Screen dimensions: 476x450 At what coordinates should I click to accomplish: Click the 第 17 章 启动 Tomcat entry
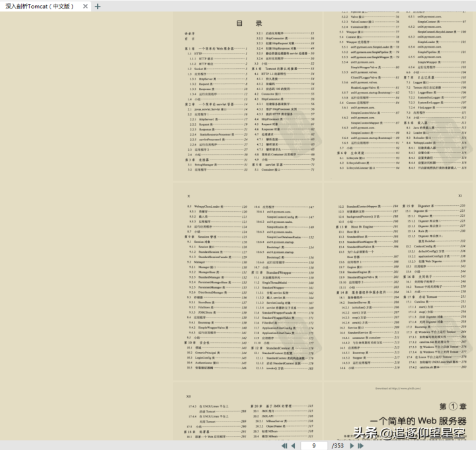(x=434, y=296)
